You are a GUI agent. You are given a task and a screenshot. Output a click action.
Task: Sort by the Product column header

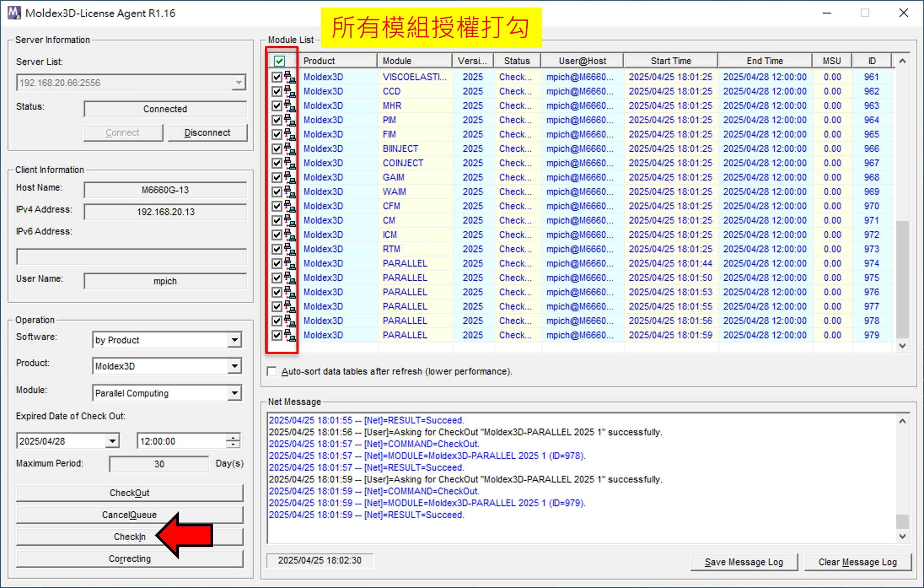coord(338,61)
